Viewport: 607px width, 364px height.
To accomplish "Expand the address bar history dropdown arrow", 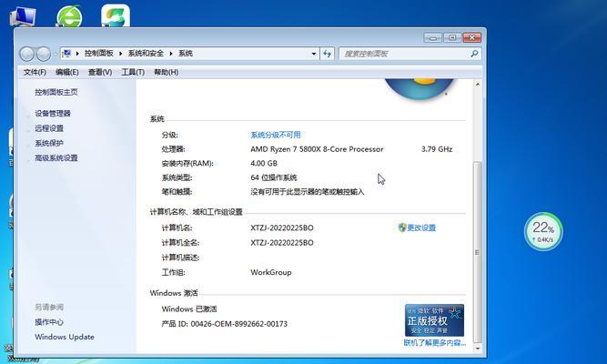I will point(314,54).
